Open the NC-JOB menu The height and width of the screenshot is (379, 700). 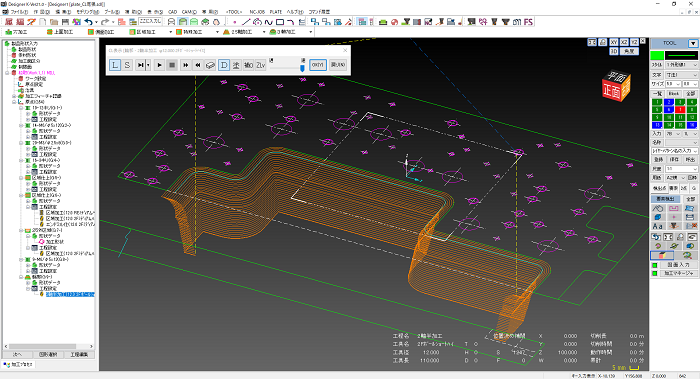pyautogui.click(x=257, y=12)
